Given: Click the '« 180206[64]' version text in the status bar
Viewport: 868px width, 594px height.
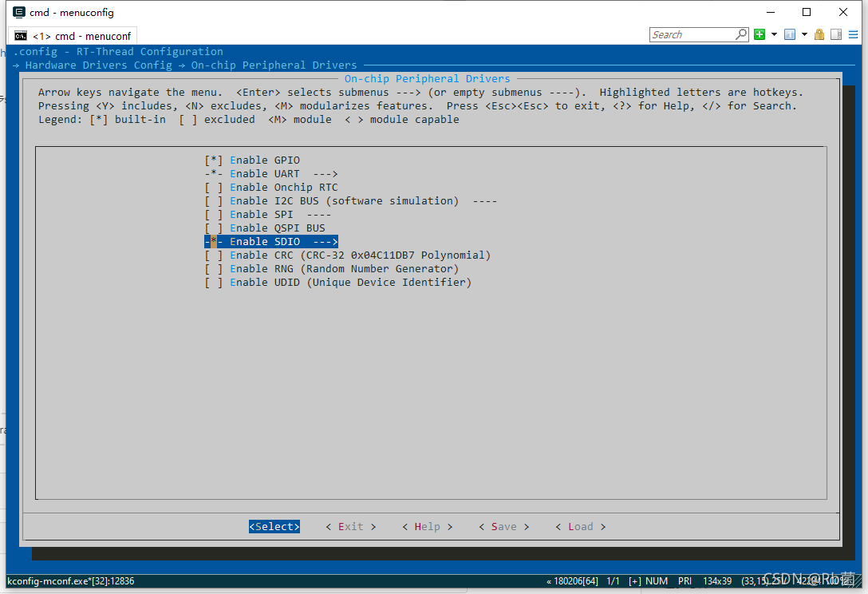Looking at the screenshot, I should pos(572,580).
